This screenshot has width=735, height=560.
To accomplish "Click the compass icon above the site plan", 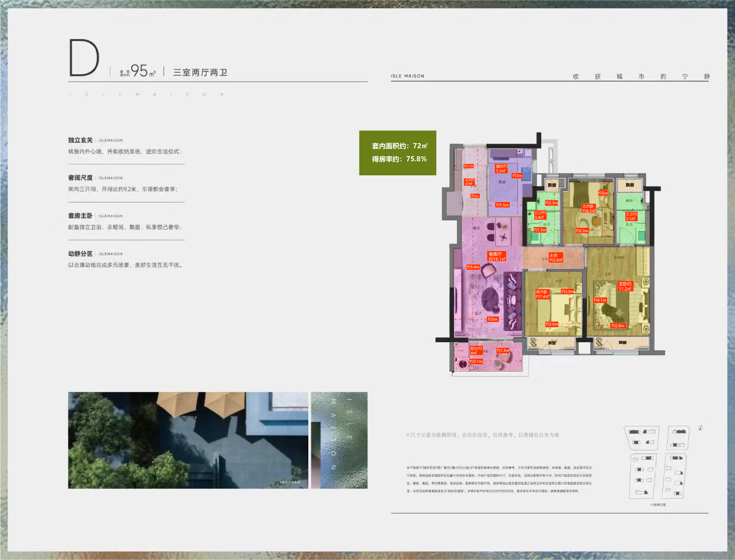I will 700,428.
